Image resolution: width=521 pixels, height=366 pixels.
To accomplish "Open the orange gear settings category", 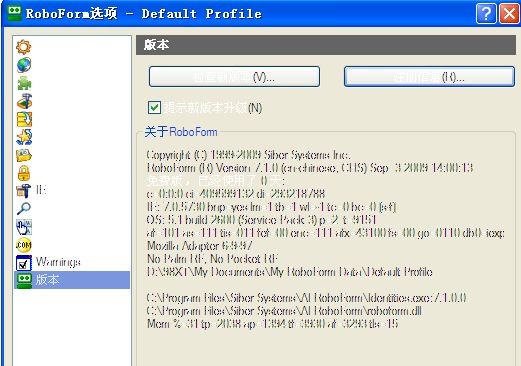I will coord(24,47).
